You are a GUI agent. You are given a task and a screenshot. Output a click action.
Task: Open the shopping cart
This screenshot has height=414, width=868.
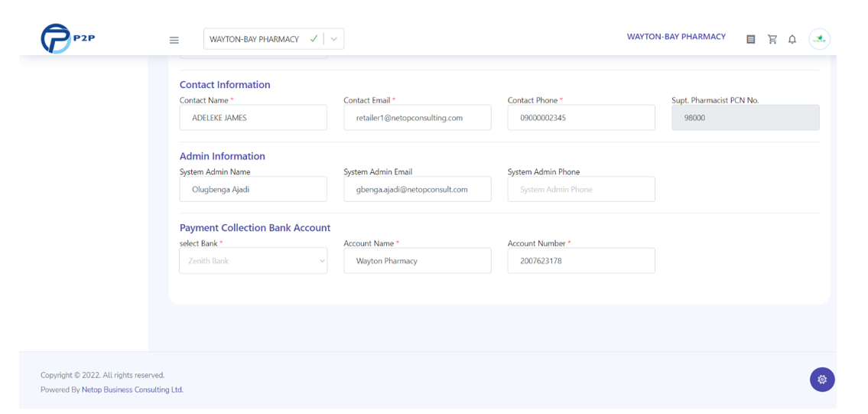(772, 39)
